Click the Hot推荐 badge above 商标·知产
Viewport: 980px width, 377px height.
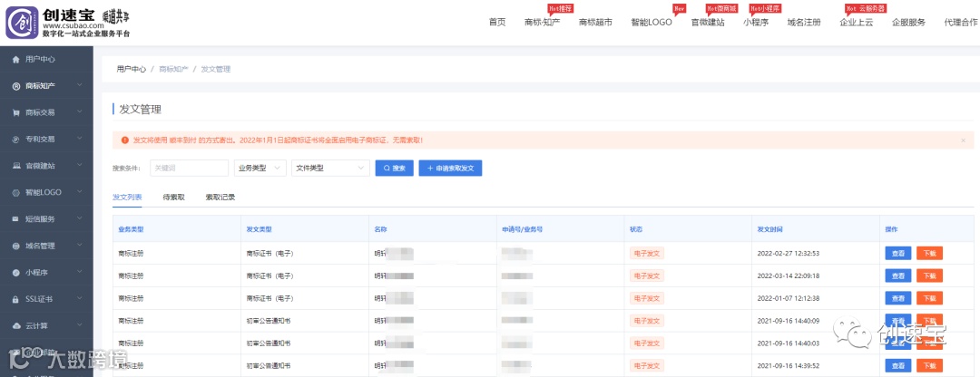coord(561,8)
